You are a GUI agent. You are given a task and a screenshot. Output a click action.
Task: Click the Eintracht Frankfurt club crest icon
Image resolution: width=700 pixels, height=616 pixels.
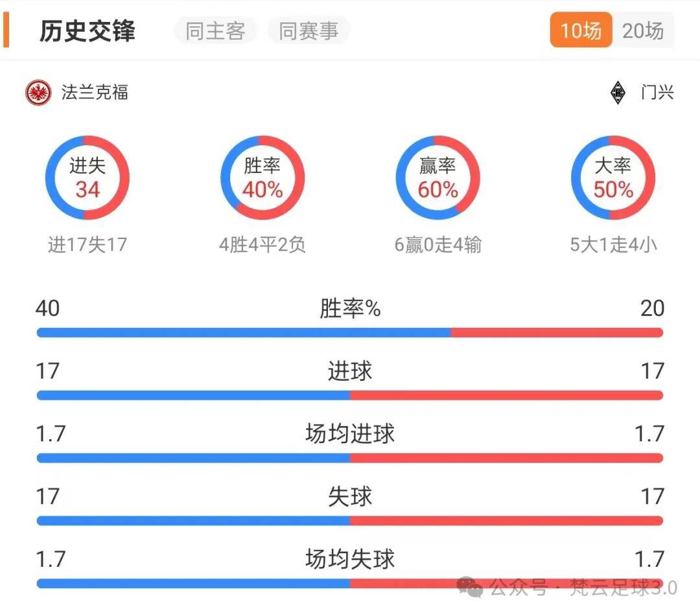38,93
